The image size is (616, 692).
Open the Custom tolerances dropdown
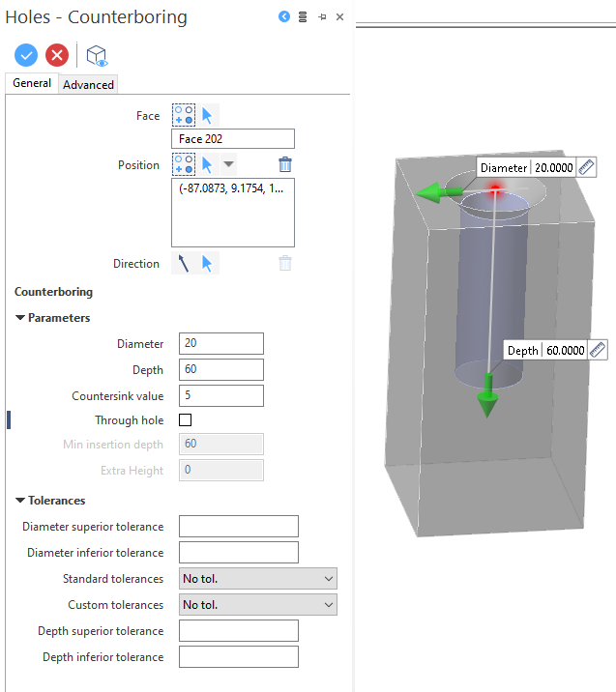[258, 605]
